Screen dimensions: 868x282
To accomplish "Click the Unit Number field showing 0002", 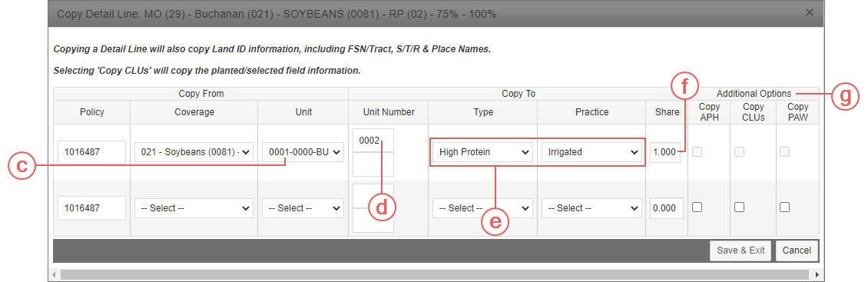I will click(373, 141).
